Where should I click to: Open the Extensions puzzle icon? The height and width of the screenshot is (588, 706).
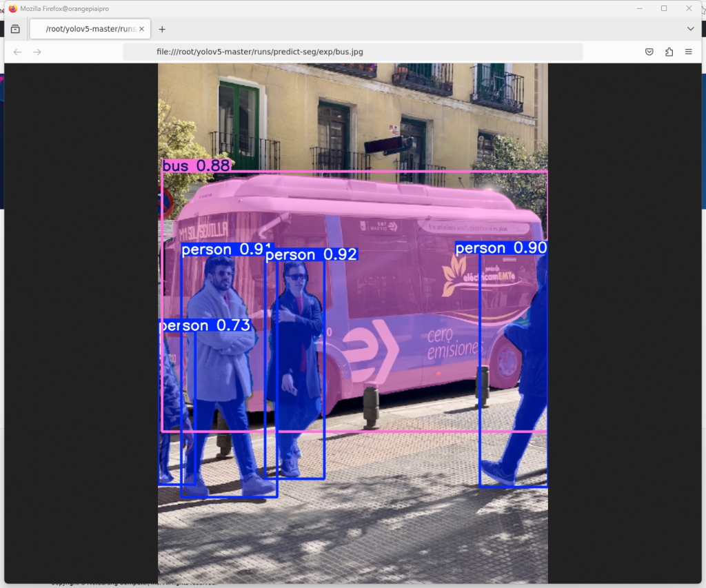point(669,52)
